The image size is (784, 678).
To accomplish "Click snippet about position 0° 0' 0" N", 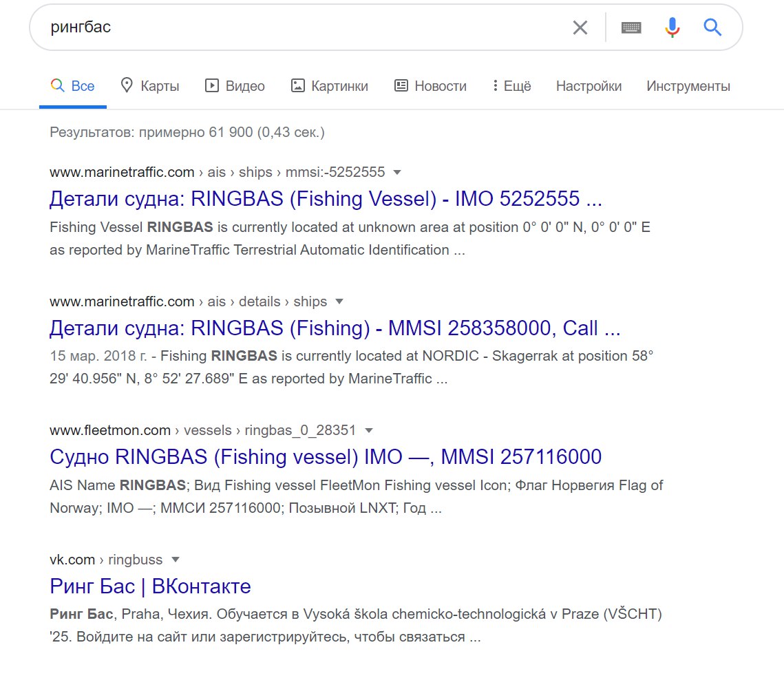I will click(350, 238).
